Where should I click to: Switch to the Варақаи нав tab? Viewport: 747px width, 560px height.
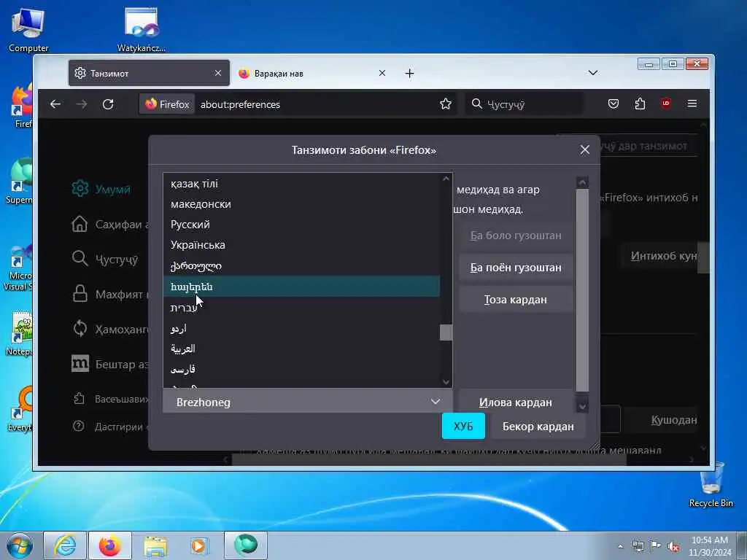311,74
